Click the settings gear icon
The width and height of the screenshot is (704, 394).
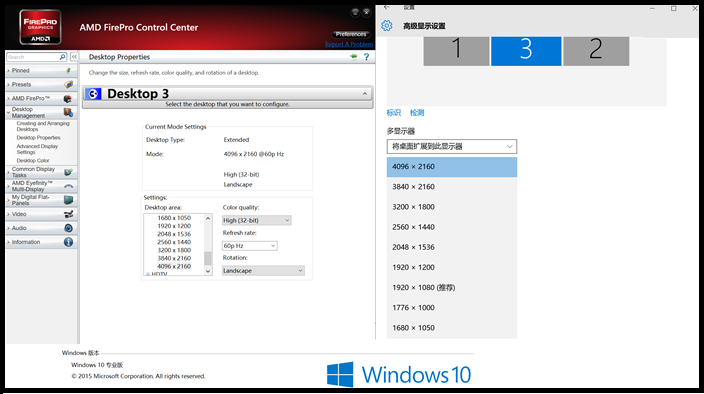click(387, 26)
